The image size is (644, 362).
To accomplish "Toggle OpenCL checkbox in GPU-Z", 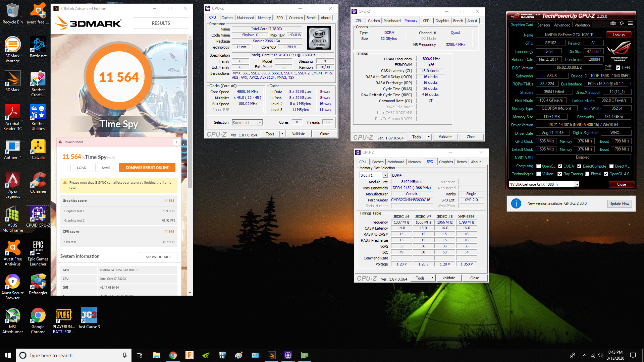I will tap(539, 166).
